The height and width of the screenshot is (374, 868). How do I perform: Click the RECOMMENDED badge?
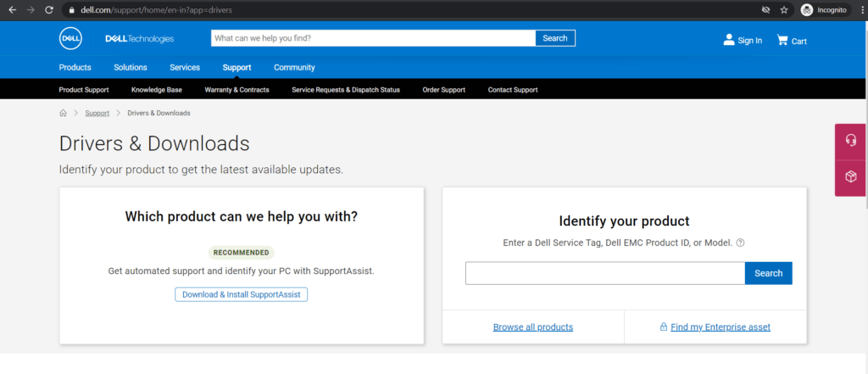pyautogui.click(x=241, y=253)
